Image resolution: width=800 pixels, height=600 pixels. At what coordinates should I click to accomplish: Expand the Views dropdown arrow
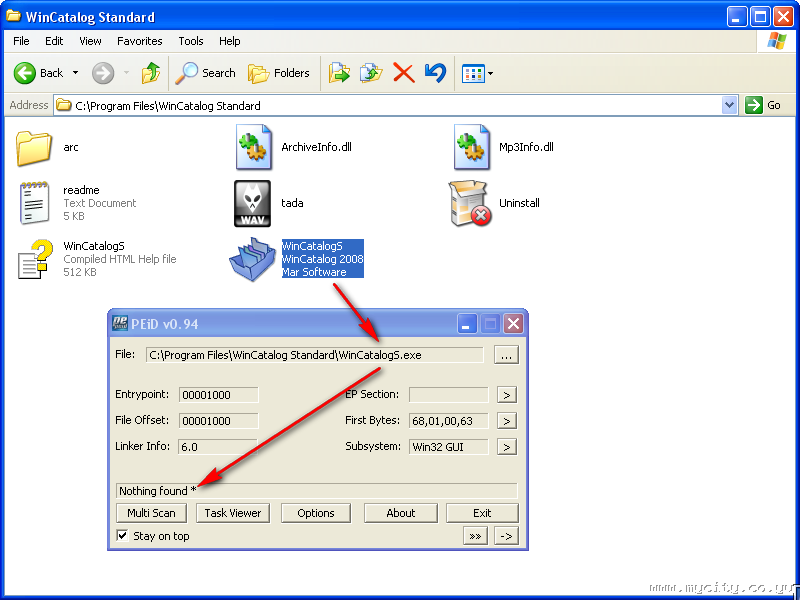coord(490,73)
